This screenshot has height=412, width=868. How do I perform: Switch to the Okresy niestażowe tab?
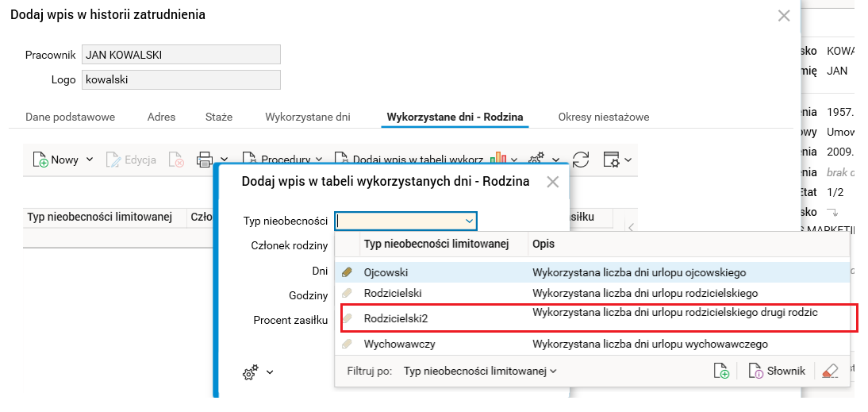603,117
